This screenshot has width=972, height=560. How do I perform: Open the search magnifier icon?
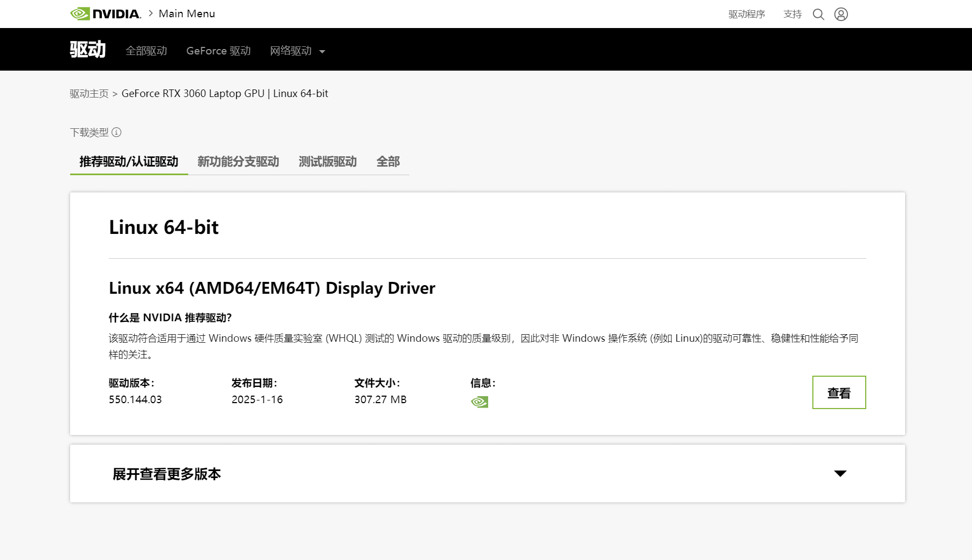(818, 15)
